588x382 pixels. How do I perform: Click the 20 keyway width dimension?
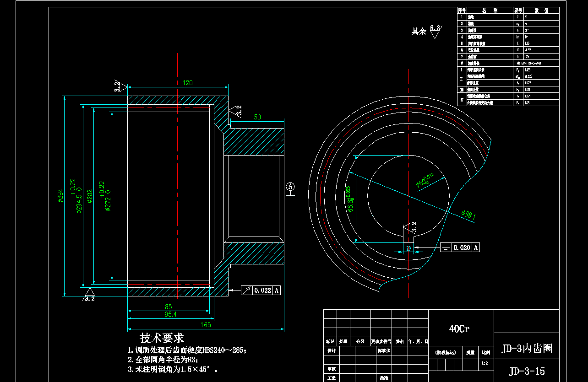[408, 248]
